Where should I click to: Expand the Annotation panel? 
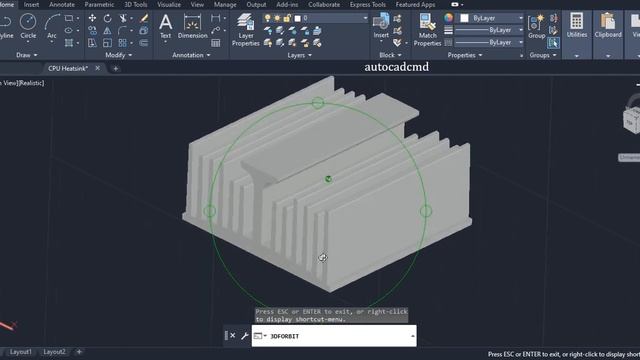click(x=191, y=55)
